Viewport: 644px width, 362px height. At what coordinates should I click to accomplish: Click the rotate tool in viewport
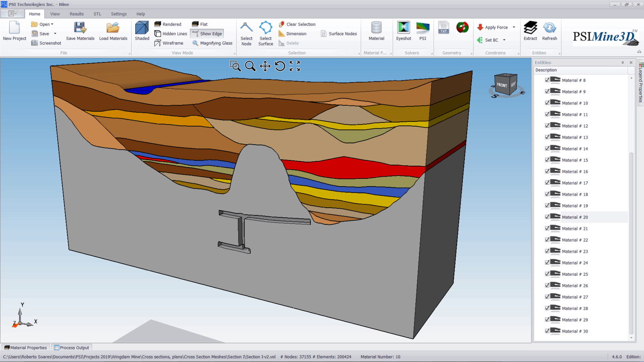point(280,66)
